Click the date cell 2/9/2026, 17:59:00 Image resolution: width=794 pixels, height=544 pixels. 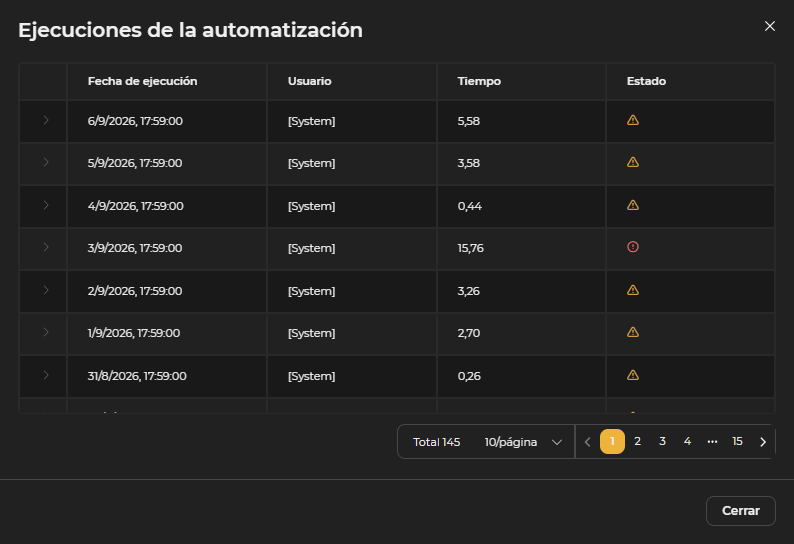135,291
